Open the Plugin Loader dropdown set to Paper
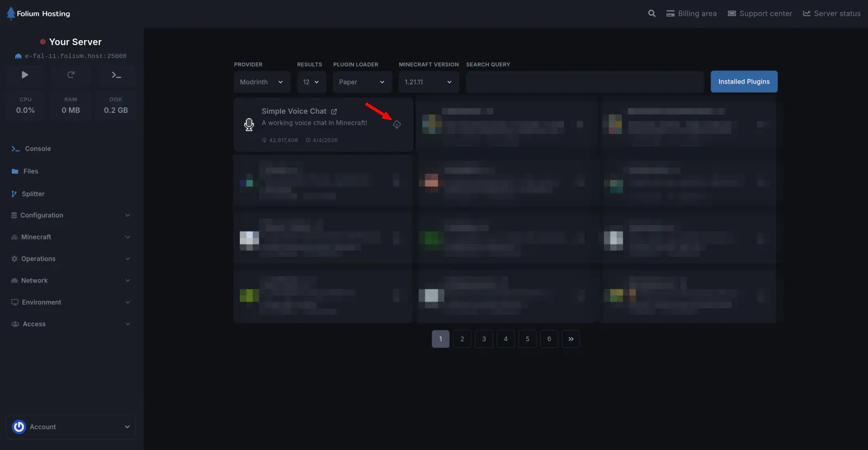This screenshot has height=450, width=868. (x=362, y=82)
